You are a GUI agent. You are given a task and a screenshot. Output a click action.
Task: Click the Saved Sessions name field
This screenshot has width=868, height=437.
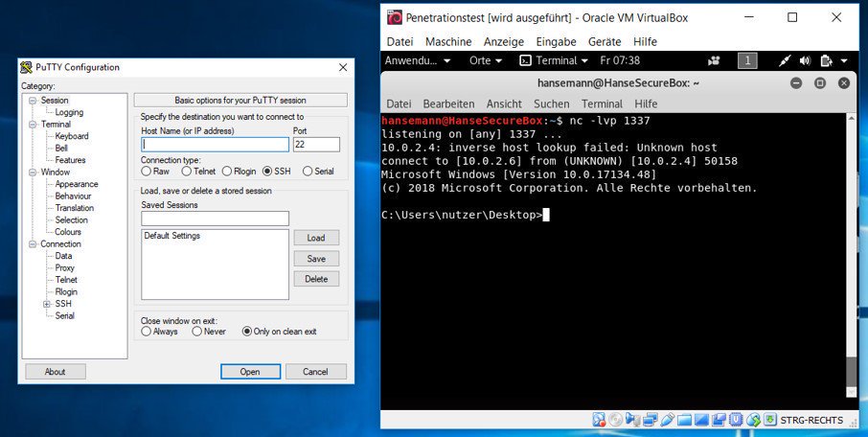[x=215, y=218]
